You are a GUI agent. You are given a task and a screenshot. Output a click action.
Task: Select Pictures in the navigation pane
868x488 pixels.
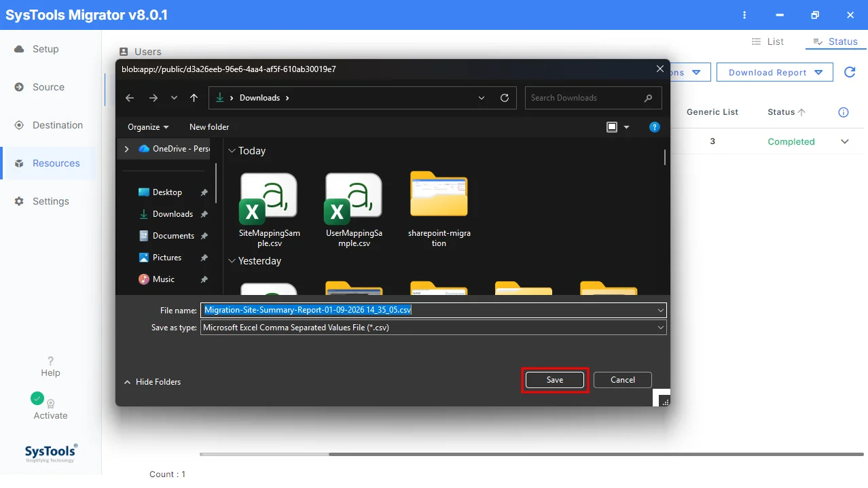[x=167, y=258]
